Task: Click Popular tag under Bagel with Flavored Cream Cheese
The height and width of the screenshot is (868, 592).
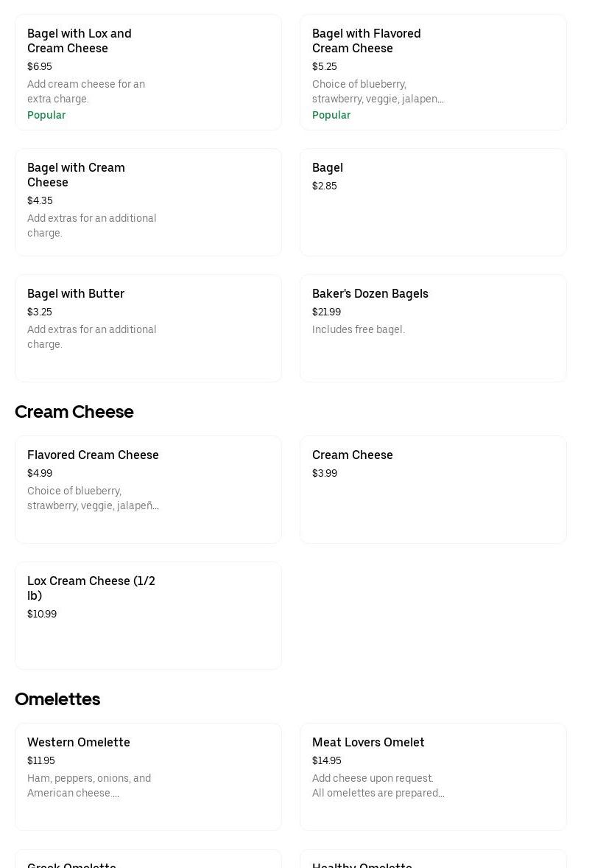Action: coord(331,115)
